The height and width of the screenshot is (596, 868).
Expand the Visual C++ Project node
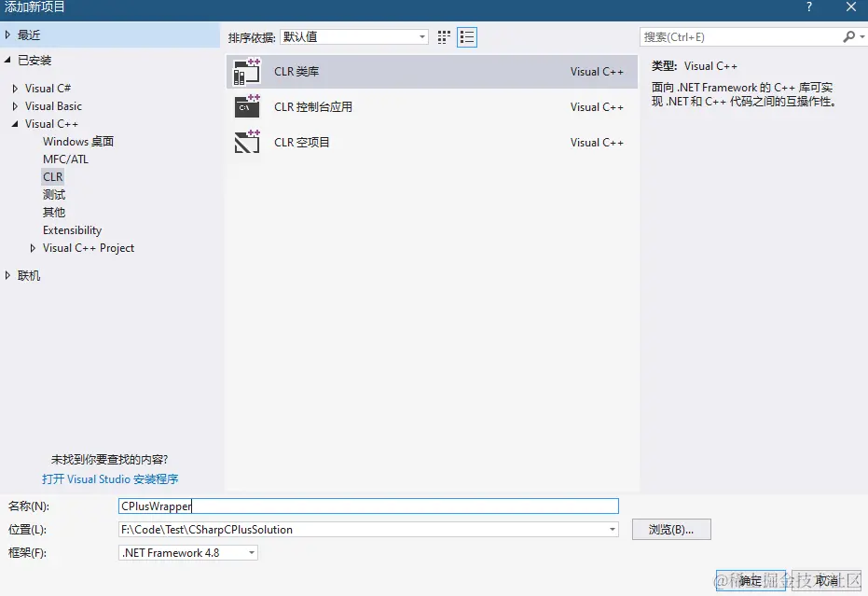click(x=33, y=248)
